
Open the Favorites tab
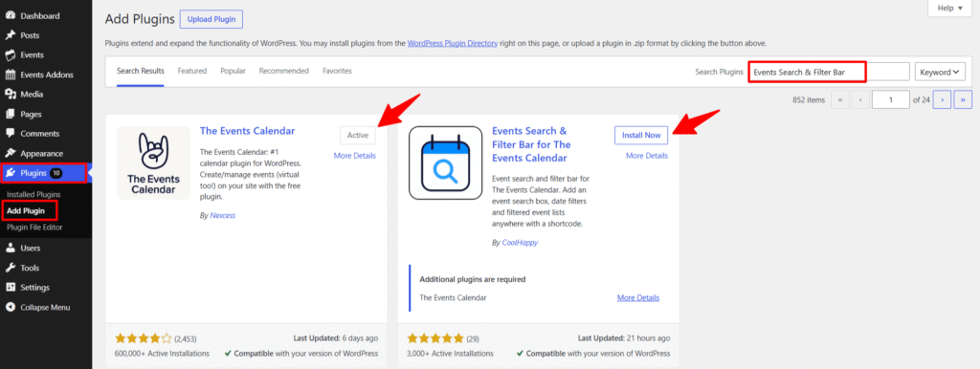pos(337,71)
